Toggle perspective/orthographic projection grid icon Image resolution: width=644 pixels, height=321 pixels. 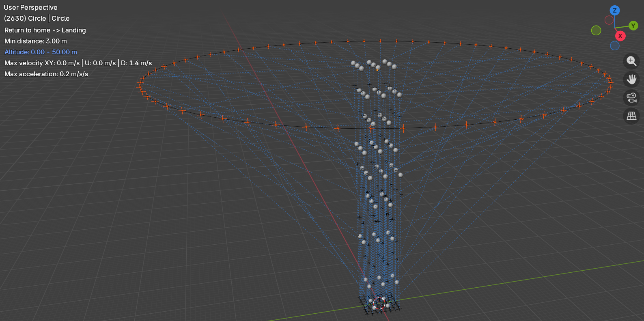[x=631, y=116]
